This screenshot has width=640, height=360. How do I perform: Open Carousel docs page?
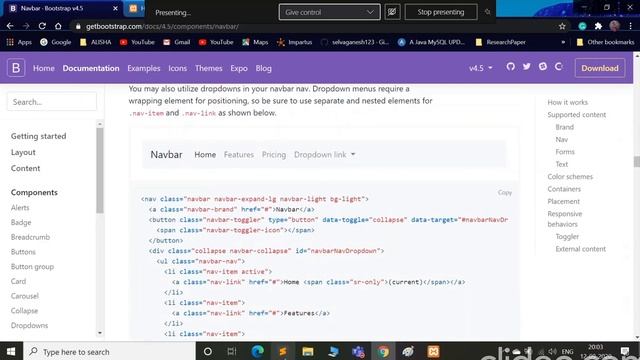(25, 296)
